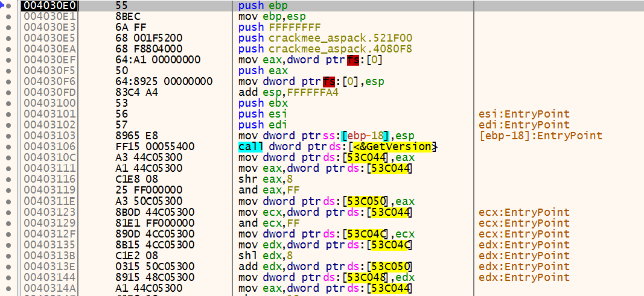Set breakpoint dot next to address 0040313B
Viewport: 644px width, 296px height.
click(x=8, y=255)
